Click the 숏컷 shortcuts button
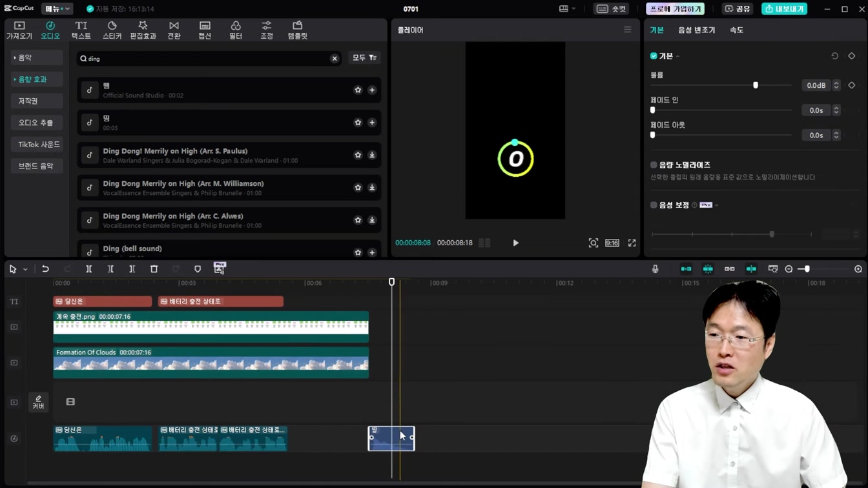 [x=612, y=9]
